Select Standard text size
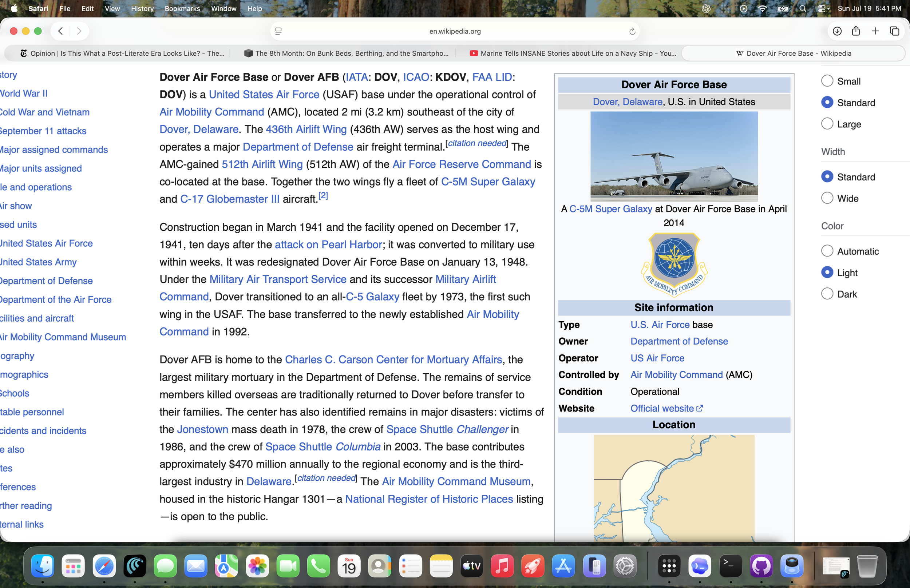The image size is (910, 588). [x=827, y=102]
